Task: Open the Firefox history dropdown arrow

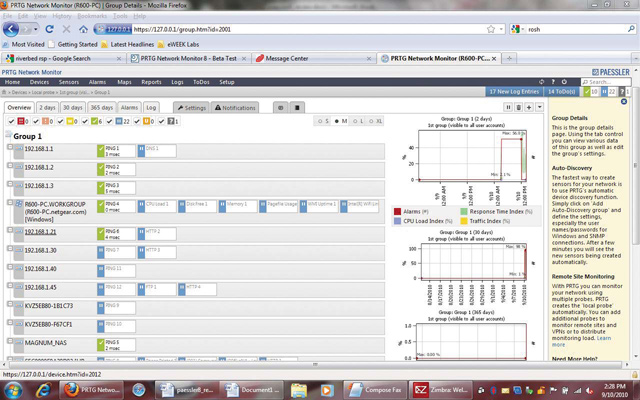Action: 36,29
